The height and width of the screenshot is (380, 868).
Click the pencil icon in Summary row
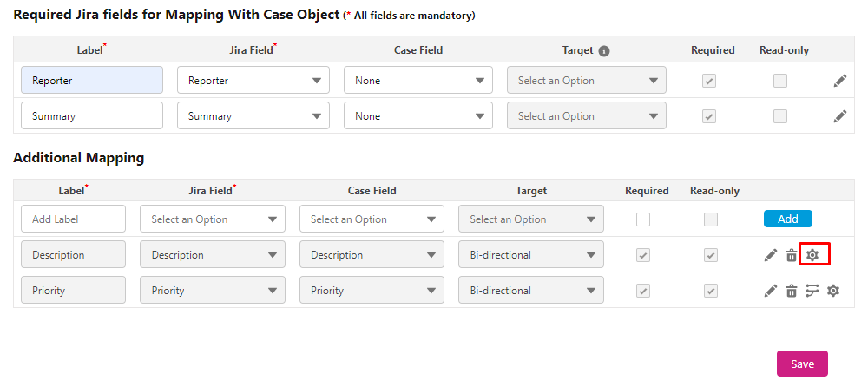839,116
